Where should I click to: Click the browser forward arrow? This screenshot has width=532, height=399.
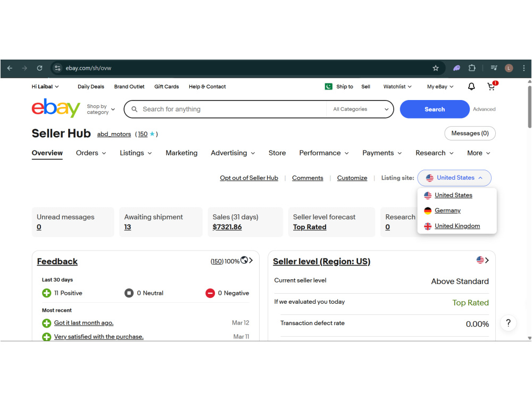pyautogui.click(x=24, y=68)
